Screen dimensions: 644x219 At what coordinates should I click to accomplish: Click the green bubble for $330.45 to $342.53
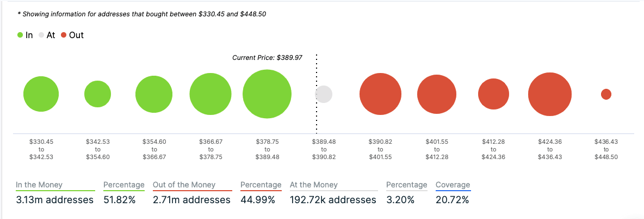(41, 94)
